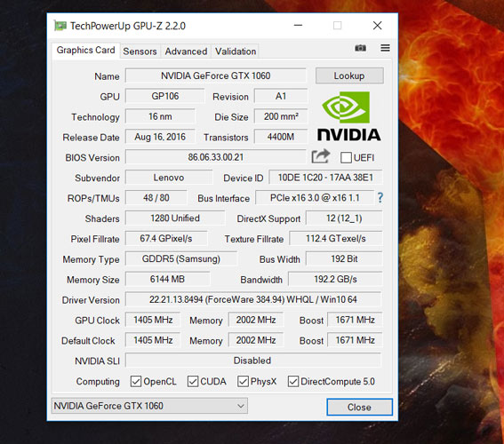This screenshot has height=444, width=504.
Task: Close window with the X button
Action: [x=378, y=26]
